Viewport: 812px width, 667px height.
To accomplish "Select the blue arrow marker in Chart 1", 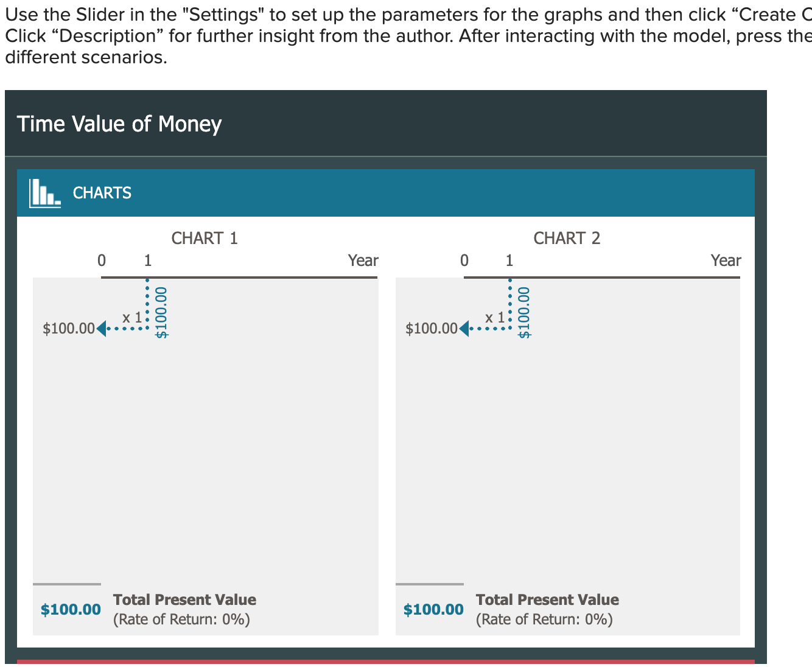I will pos(102,328).
